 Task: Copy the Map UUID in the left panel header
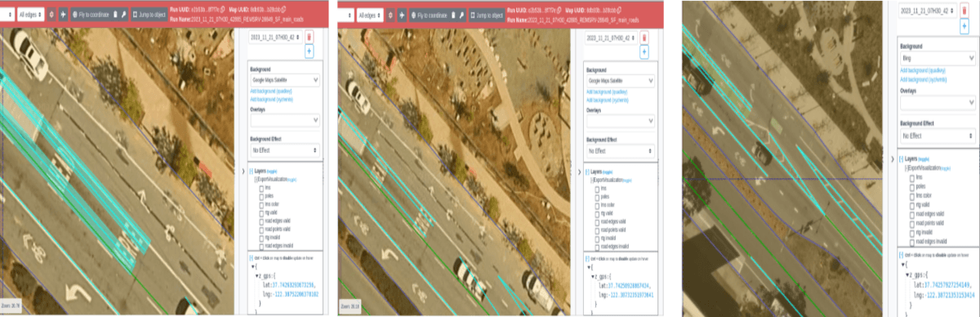tap(283, 9)
